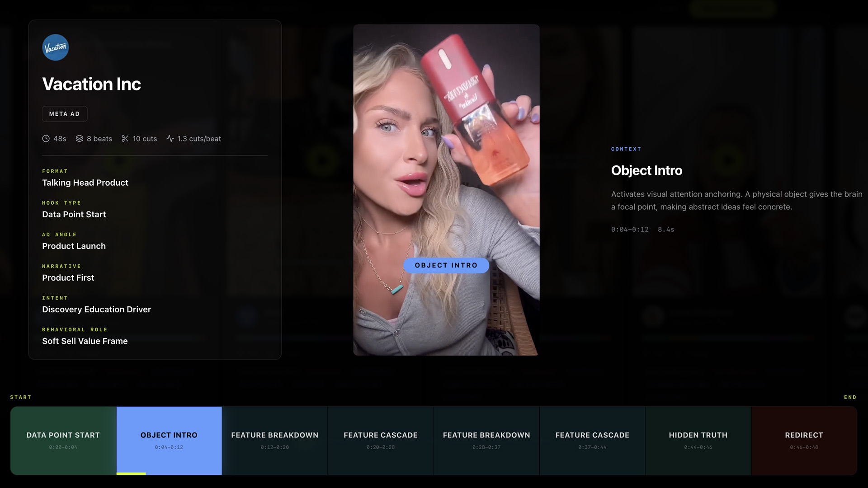Viewport: 868px width, 488px height.
Task: Click the OBJECT INTRO pill overlaying the video
Action: click(x=446, y=265)
